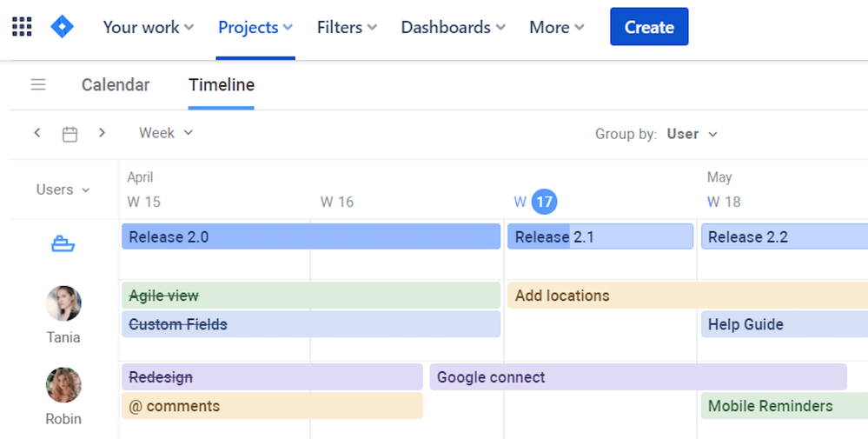Open the app switcher grid icon

coord(22,27)
